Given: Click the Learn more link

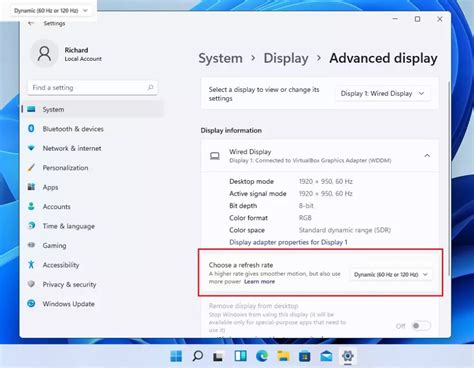Looking at the screenshot, I should pyautogui.click(x=259, y=282).
